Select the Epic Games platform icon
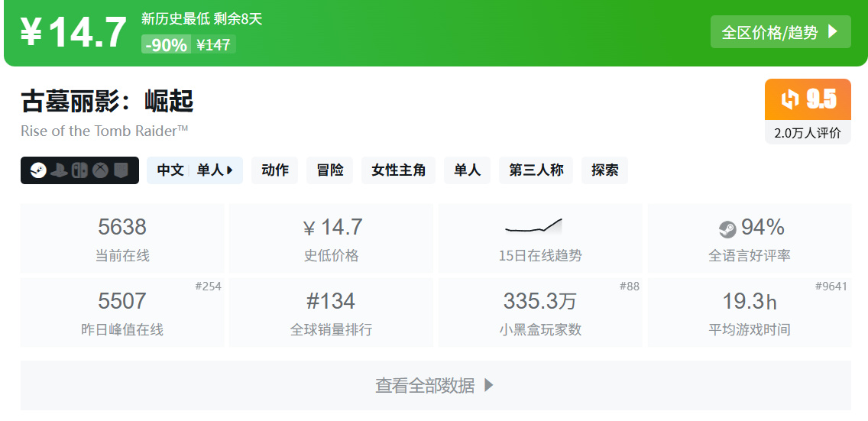This screenshot has width=868, height=421. point(121,170)
